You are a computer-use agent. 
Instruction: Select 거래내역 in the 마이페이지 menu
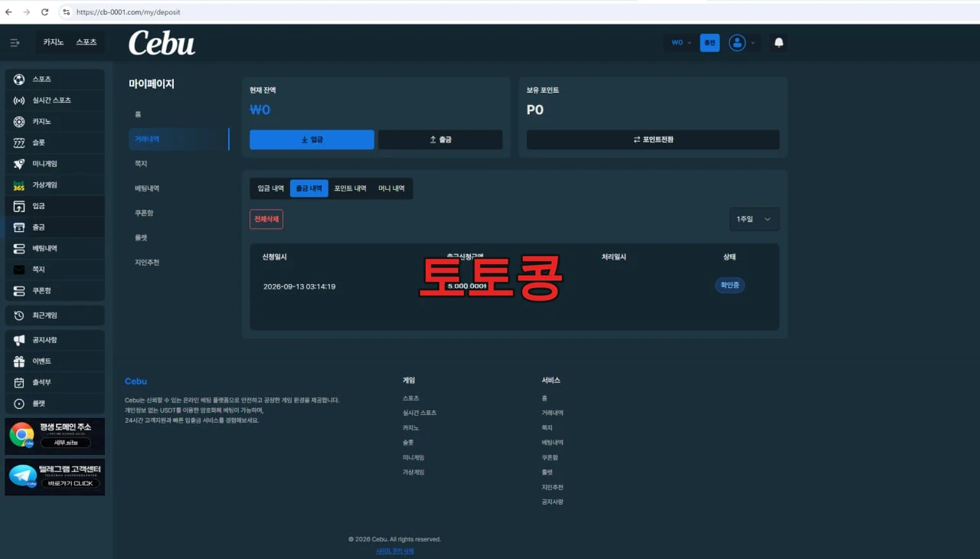click(x=178, y=139)
